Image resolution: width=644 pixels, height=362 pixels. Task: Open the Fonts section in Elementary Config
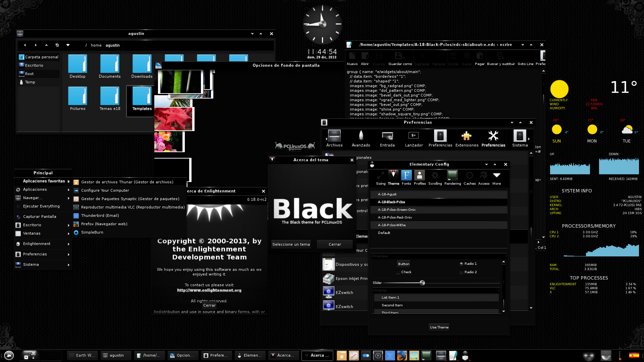tap(406, 178)
